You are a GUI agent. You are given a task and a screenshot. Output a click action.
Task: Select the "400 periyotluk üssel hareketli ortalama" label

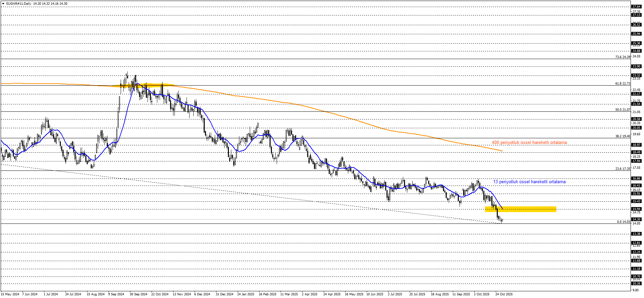529,143
